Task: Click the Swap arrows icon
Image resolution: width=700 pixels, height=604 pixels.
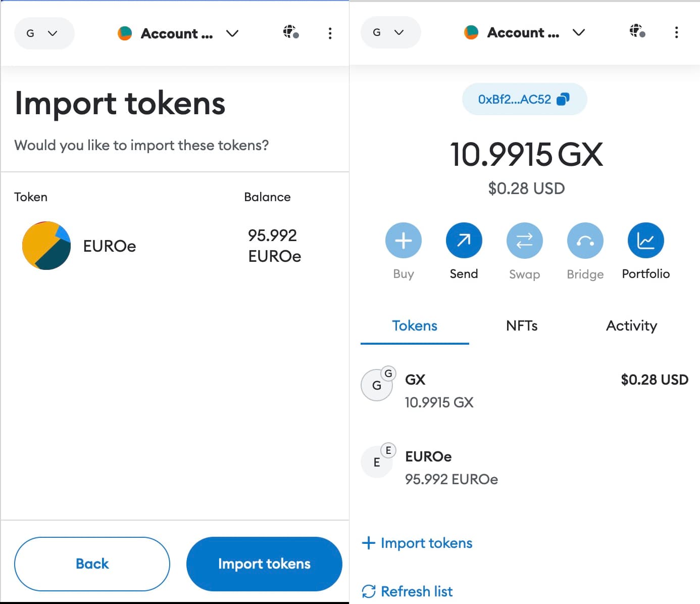Action: pyautogui.click(x=525, y=241)
